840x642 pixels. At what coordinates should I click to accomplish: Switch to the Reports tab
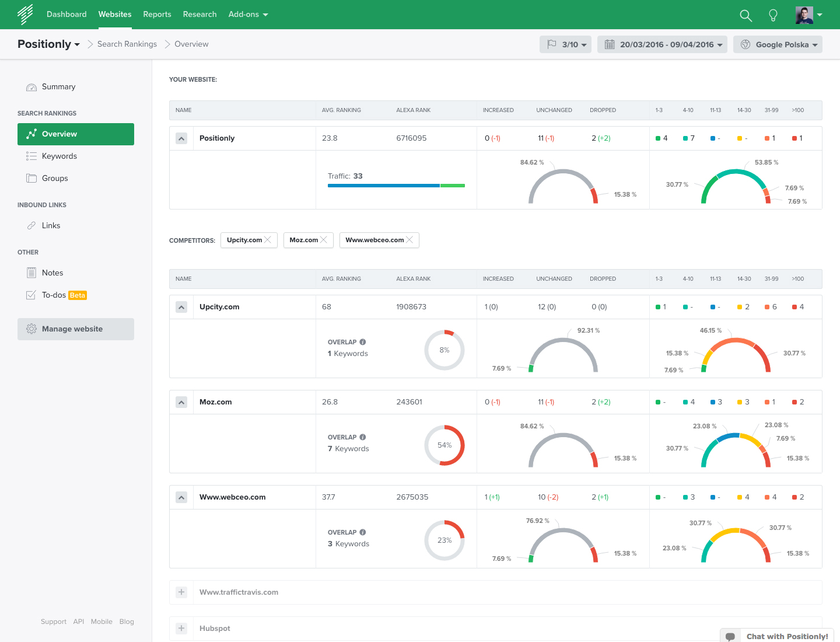(x=157, y=15)
